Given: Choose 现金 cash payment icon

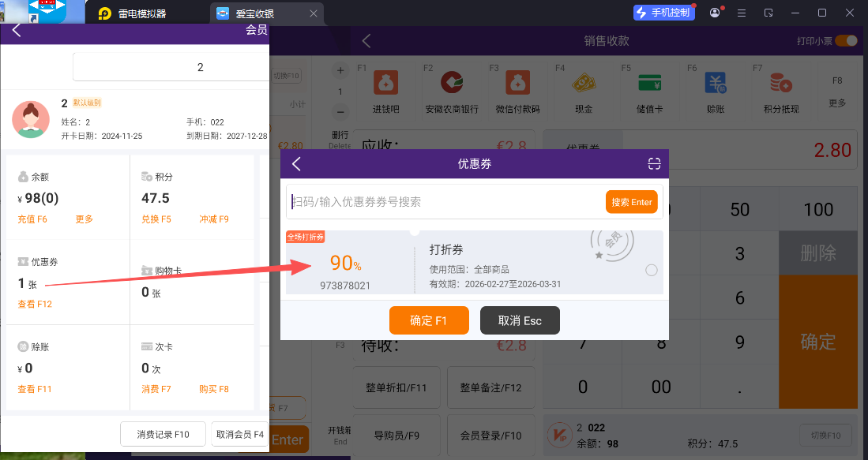Looking at the screenshot, I should point(584,84).
